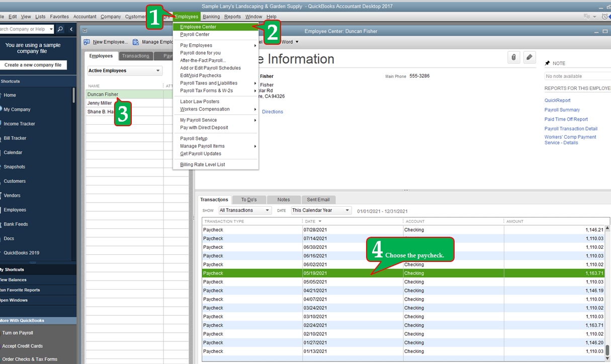The width and height of the screenshot is (611, 364).
Task: Choose Employee Center from the Employees menu
Action: click(x=216, y=27)
